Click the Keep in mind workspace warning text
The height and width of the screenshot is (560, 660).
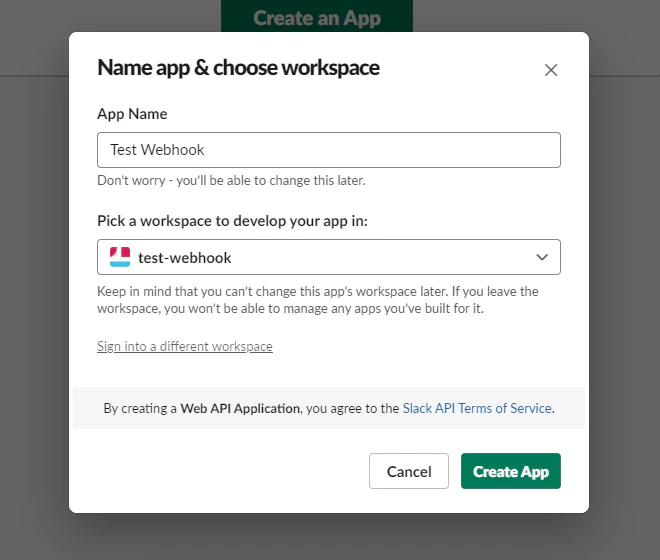pos(318,300)
